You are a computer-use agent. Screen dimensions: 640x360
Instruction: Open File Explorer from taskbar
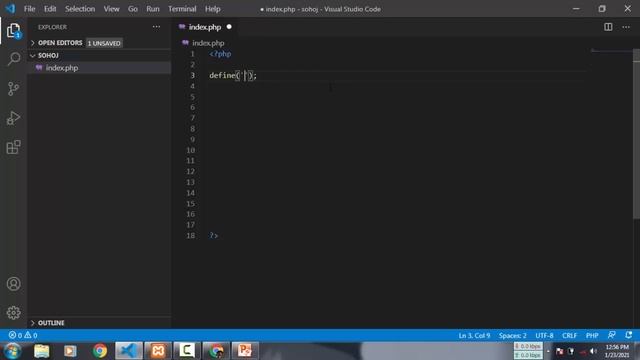[x=42, y=351]
